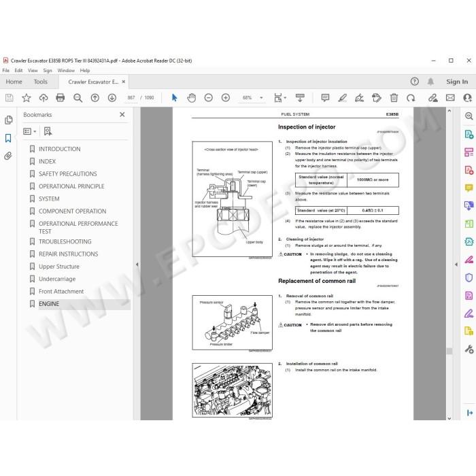
Task: Collapse the right tools pane arrow
Action: pyautogui.click(x=456, y=265)
